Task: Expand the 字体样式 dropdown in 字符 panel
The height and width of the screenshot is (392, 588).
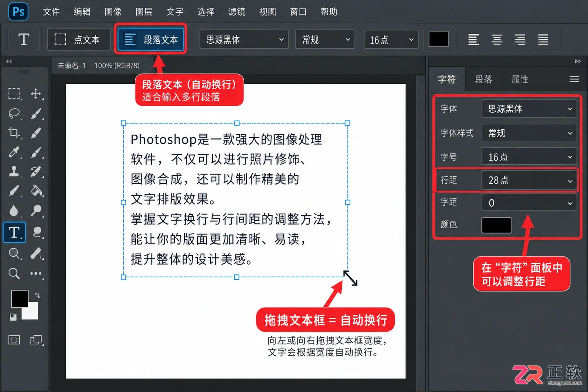Action: click(x=529, y=133)
